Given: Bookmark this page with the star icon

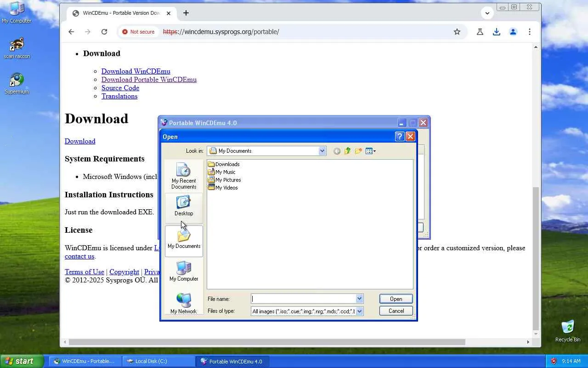Looking at the screenshot, I should [x=457, y=32].
